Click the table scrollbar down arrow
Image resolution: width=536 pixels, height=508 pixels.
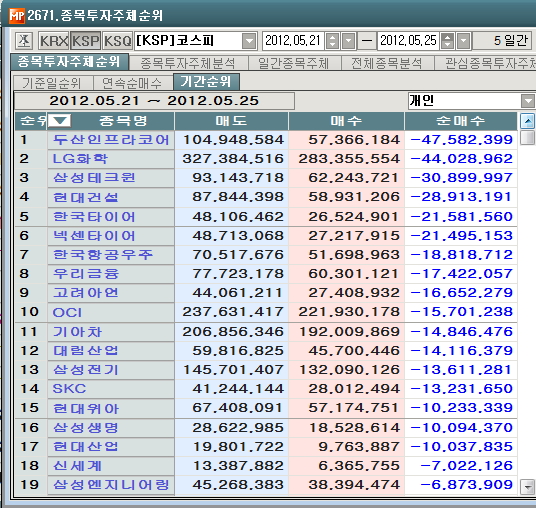click(528, 486)
